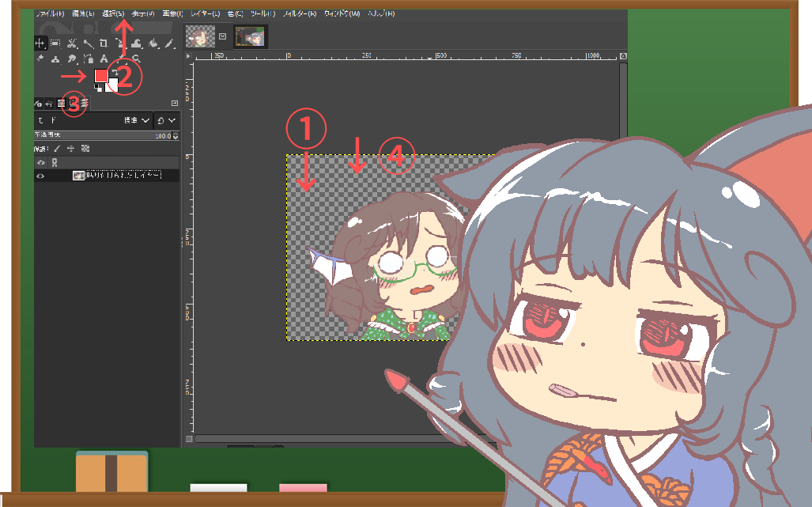Image resolution: width=812 pixels, height=507 pixels.
Task: Switch to the second image tab thumbnail
Action: coord(251,36)
